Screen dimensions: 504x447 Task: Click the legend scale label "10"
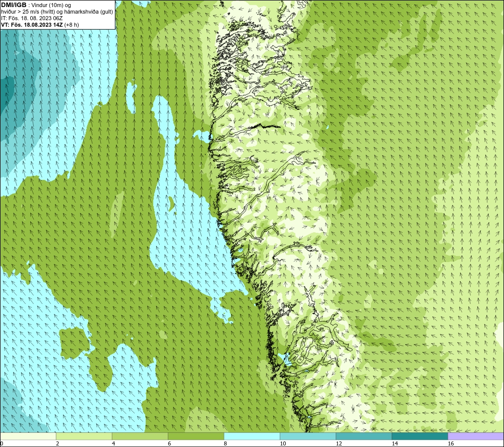coord(283,444)
